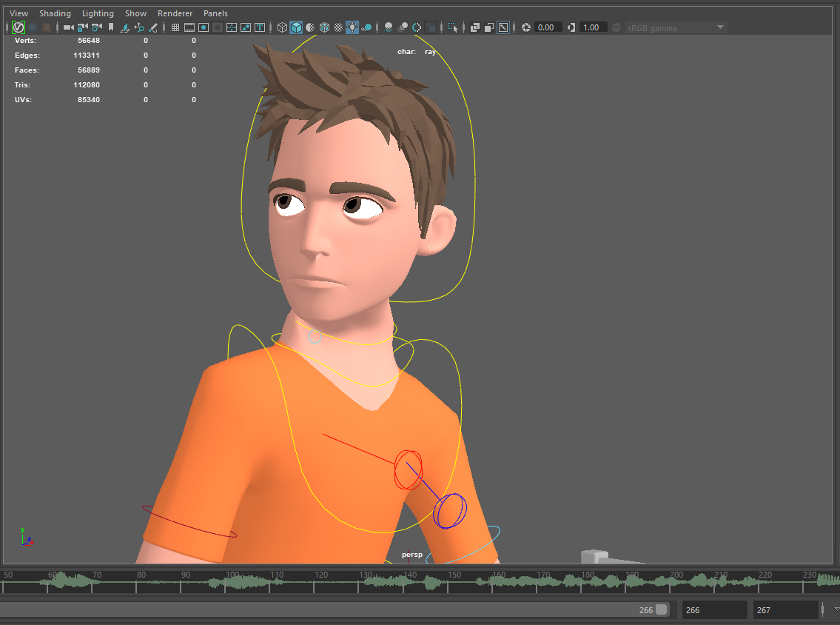Switch to wireframe display mode

point(282,27)
